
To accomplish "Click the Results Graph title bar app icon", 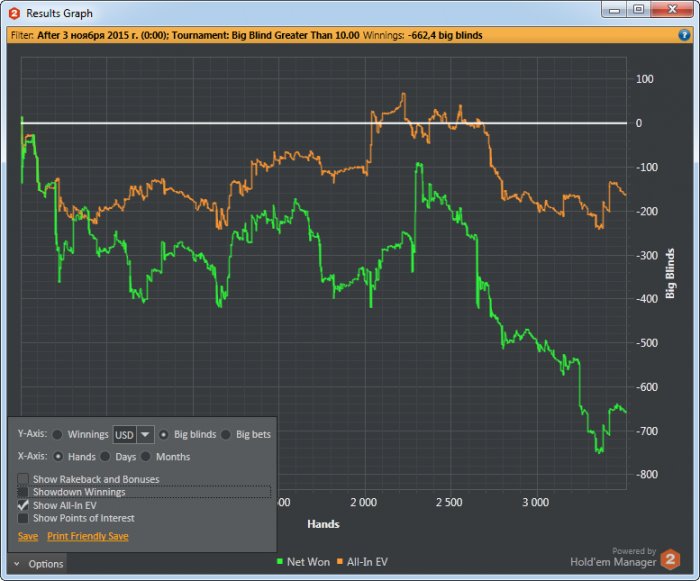I will coord(14,12).
